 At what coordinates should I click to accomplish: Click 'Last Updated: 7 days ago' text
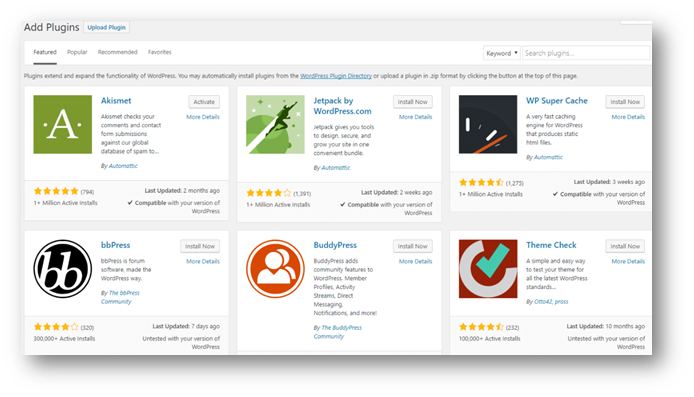click(186, 326)
